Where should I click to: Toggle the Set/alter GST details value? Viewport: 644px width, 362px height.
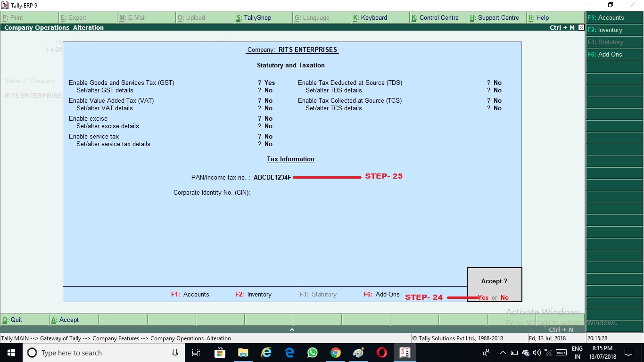(x=268, y=90)
